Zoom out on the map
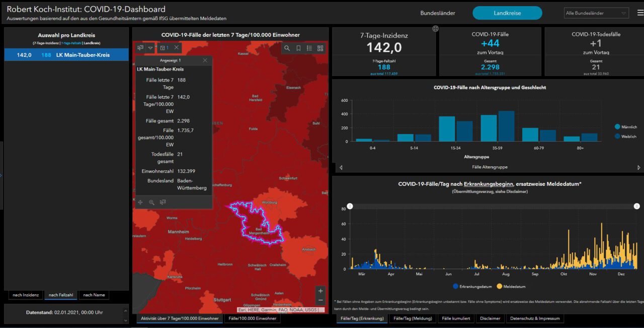This screenshot has height=328, width=644. tap(320, 300)
